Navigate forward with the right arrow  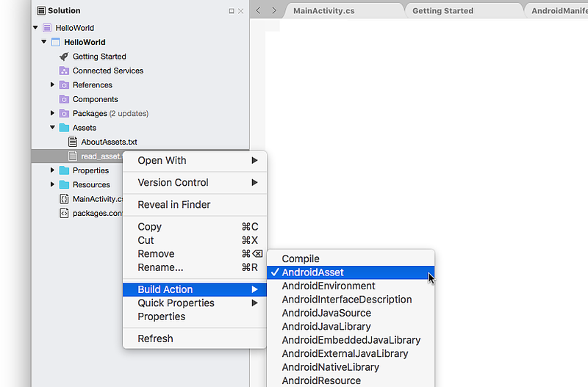274,10
